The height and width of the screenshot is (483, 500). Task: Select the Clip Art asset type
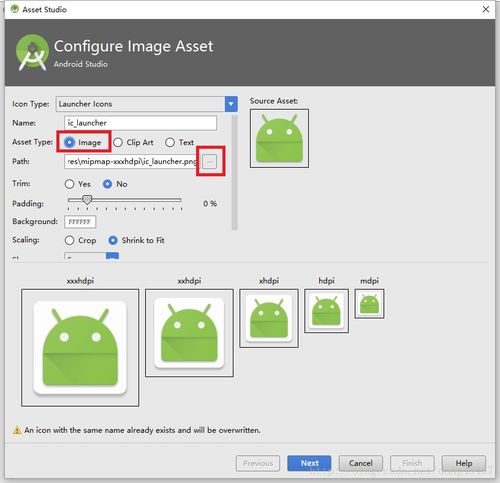118,142
